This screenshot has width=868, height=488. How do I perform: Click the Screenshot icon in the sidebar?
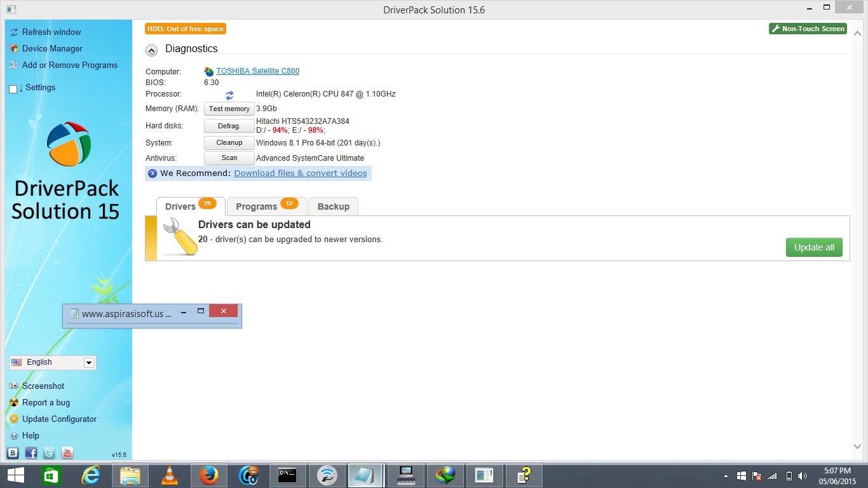click(14, 386)
